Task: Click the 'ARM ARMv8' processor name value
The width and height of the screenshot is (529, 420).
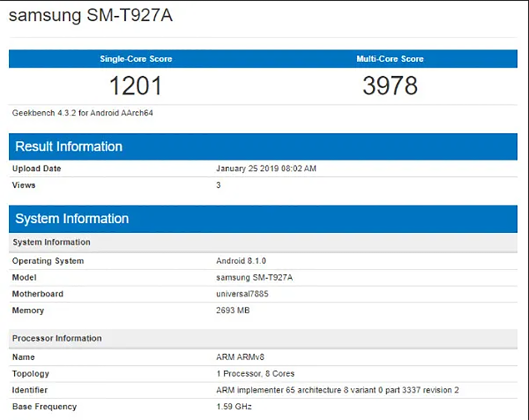Action: tap(240, 357)
